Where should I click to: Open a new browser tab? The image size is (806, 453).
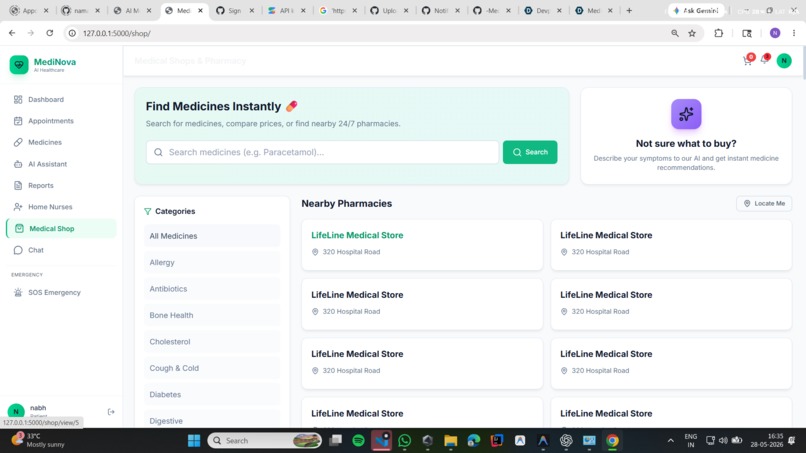tap(629, 10)
